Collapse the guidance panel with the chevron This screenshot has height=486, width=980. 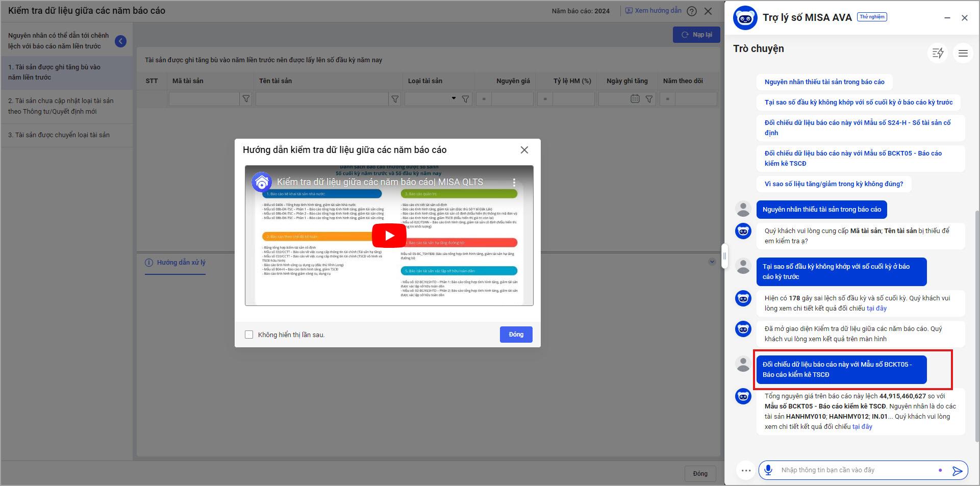pyautogui.click(x=712, y=262)
